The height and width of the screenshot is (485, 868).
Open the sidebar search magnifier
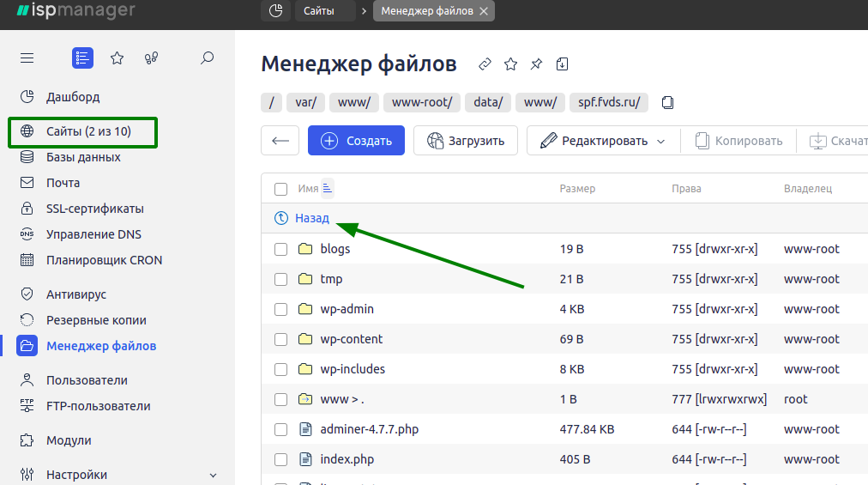[207, 58]
